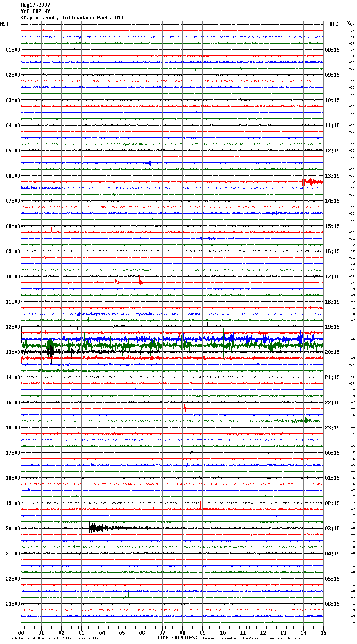Click the 20:00 MST time label

pos(13,529)
